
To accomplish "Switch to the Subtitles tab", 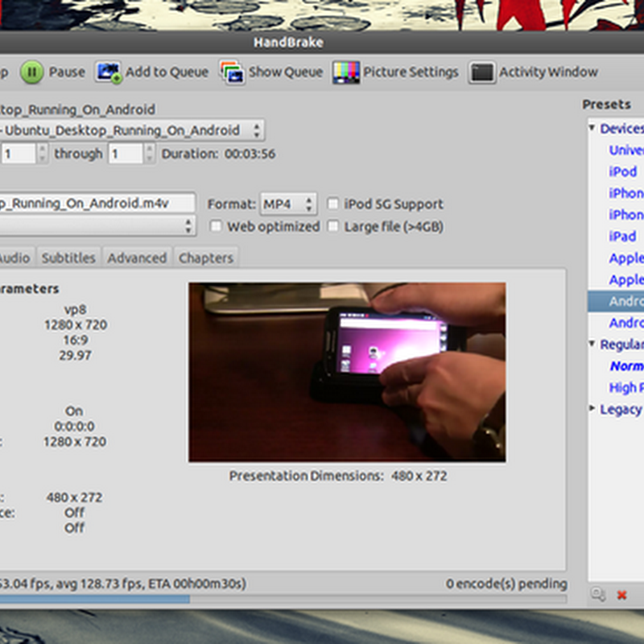I will tap(68, 258).
